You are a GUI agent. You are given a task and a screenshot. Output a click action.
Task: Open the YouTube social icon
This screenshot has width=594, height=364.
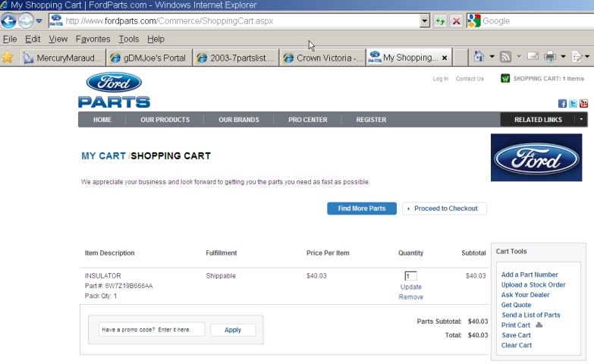click(x=583, y=104)
